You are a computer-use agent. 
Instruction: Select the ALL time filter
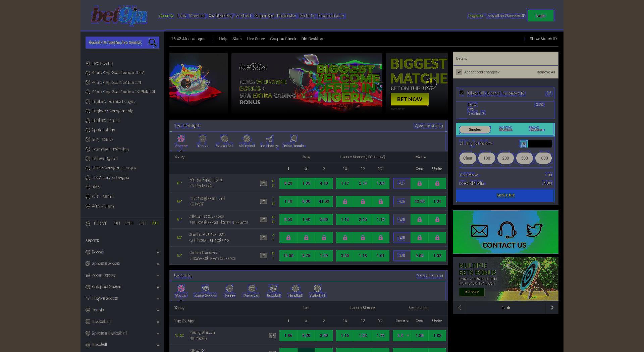click(x=155, y=223)
